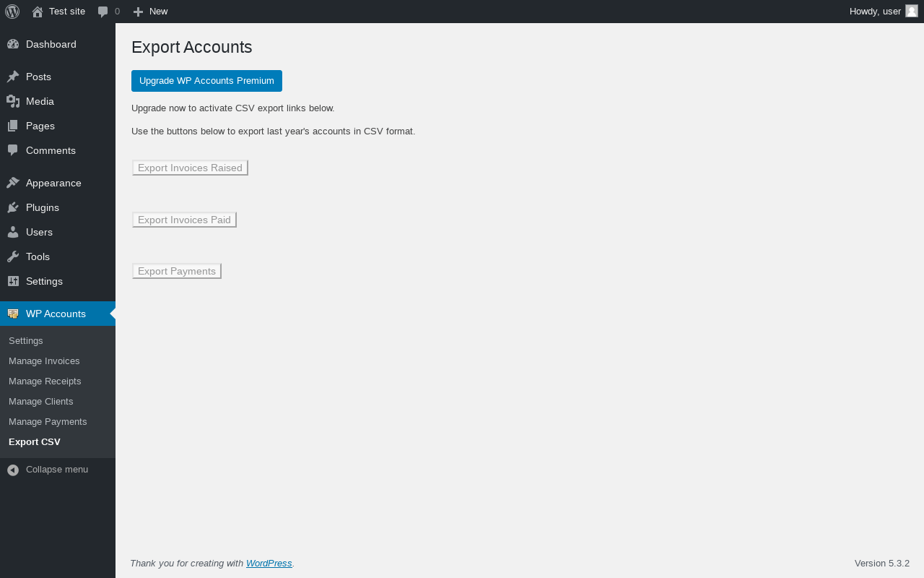924x578 pixels.
Task: Click the Posts pushpin icon
Action: click(13, 77)
